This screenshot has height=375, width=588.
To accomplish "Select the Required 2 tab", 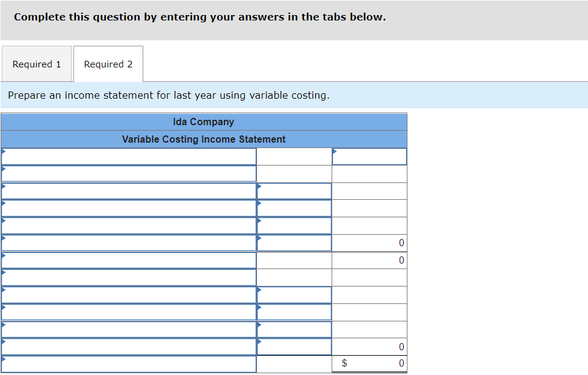I will tap(108, 64).
